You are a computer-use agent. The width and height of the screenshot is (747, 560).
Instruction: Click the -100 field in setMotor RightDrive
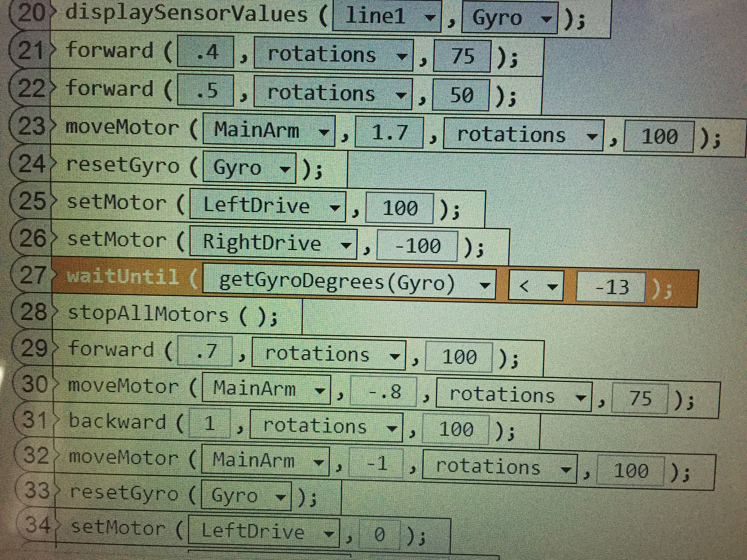pos(417,245)
